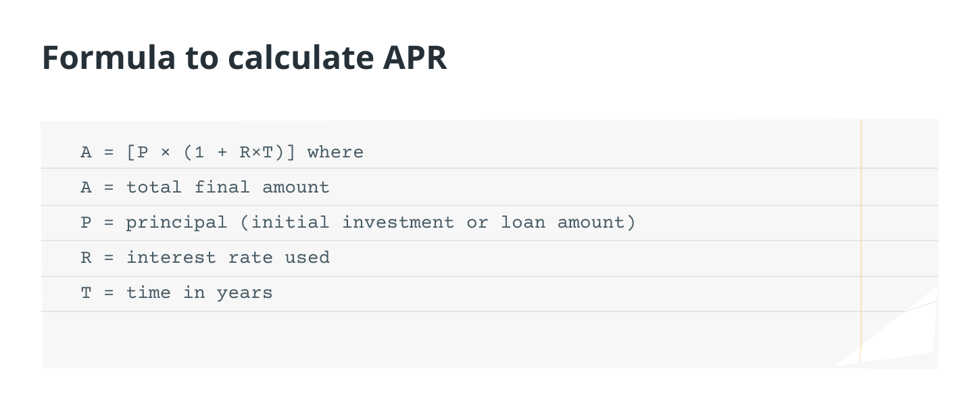Click the "R" variable starting the interest line
The width and height of the screenshot is (980, 404).
coord(86,257)
